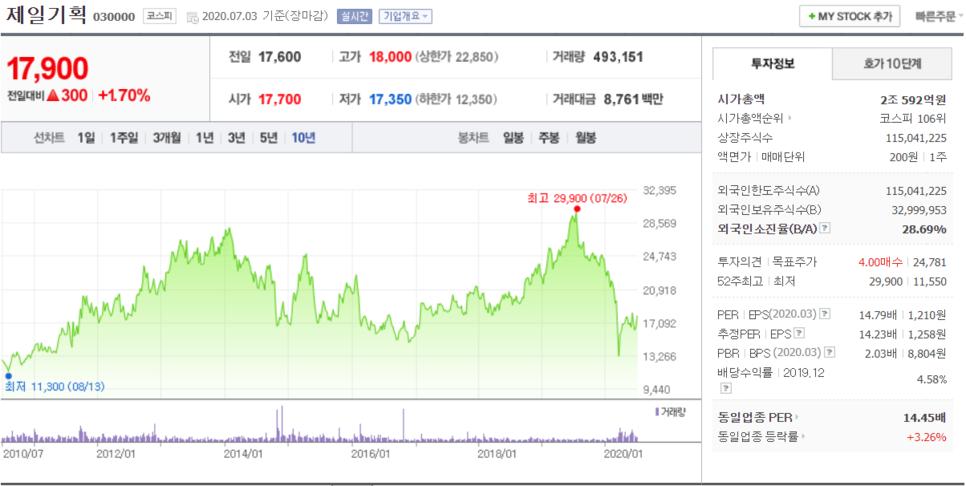
Task: Click 전일 value 17,600
Action: [280, 57]
